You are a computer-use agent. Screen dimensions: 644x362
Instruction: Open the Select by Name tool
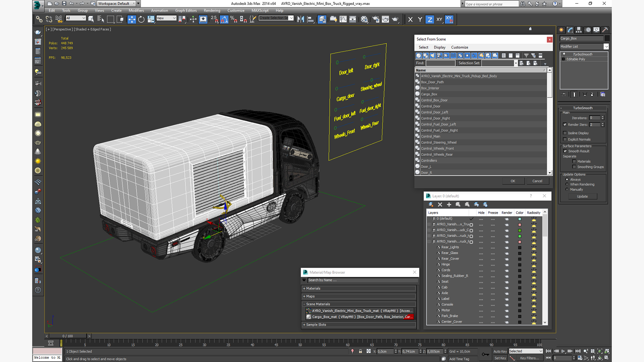coord(100,19)
